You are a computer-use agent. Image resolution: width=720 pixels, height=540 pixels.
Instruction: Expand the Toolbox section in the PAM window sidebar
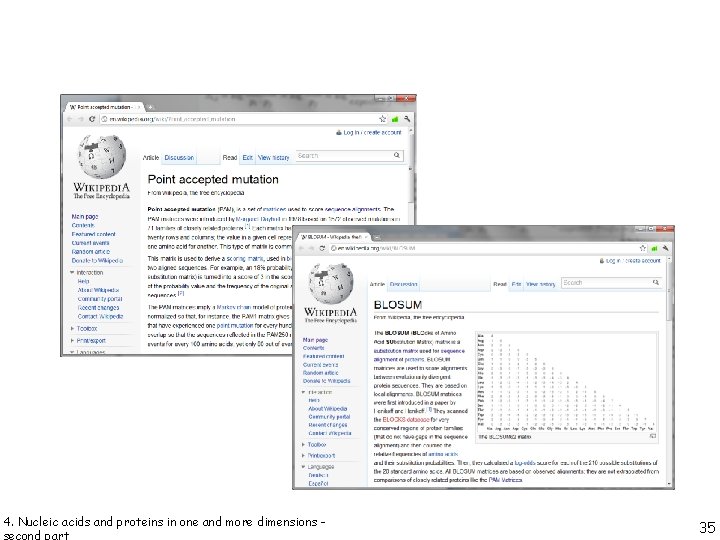click(x=73, y=329)
